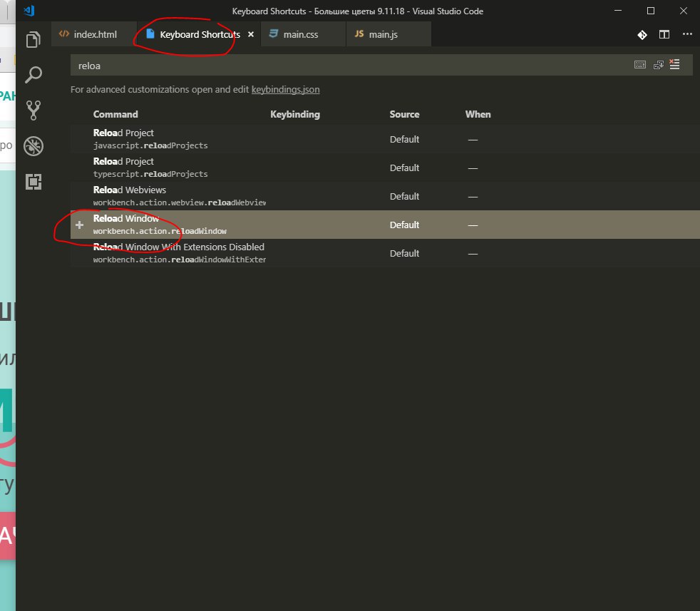Viewport: 700px width, 611px height.
Task: Split the editor to the right
Action: tap(664, 34)
